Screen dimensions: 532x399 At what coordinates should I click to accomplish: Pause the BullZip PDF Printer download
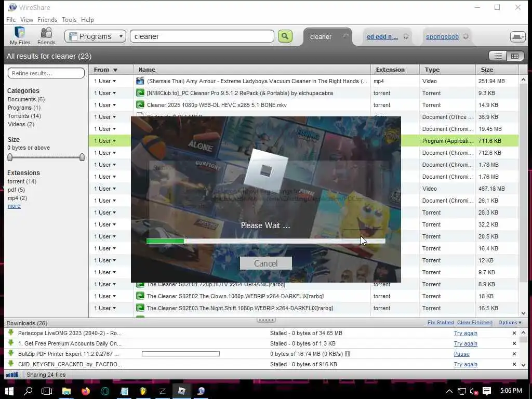tap(462, 354)
